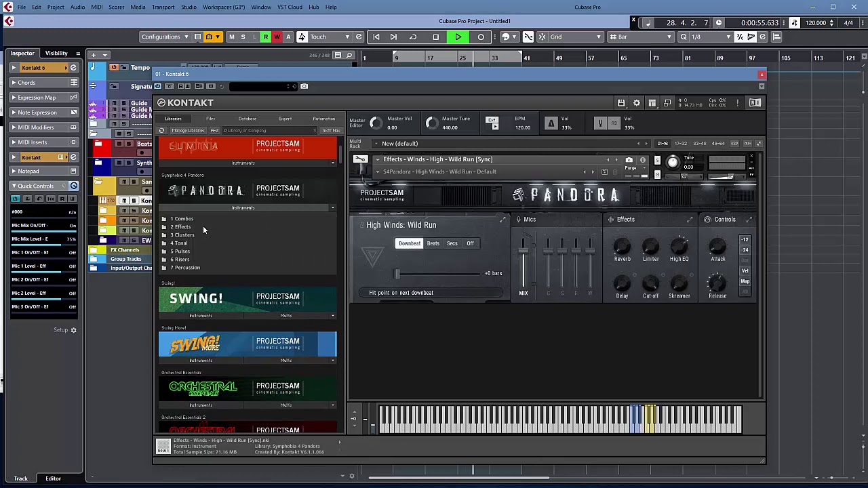Go to previous marker in transport
868x488 pixels.
(376, 37)
